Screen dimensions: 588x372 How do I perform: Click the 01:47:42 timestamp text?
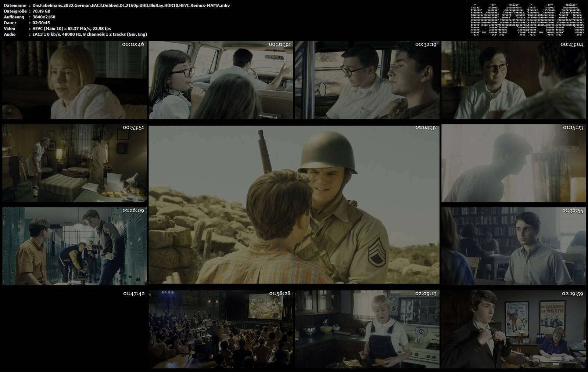click(134, 294)
